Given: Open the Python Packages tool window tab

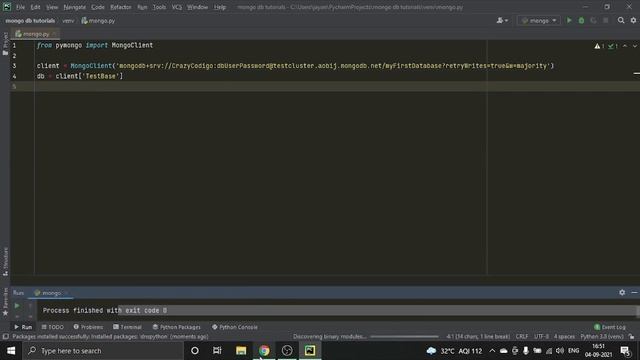Looking at the screenshot, I should pos(176,327).
